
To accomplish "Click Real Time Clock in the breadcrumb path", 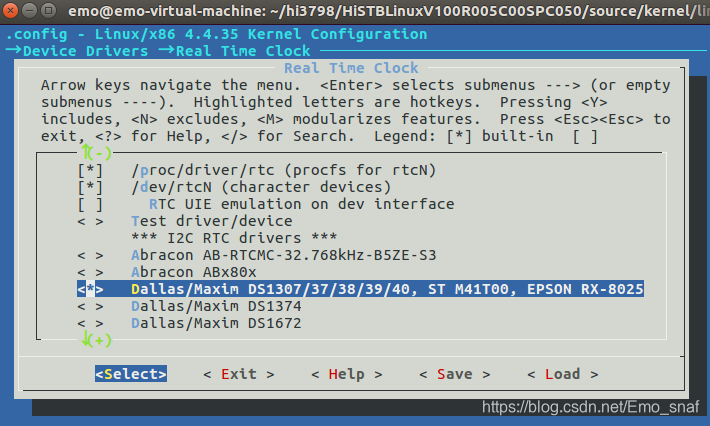I will [x=243, y=51].
